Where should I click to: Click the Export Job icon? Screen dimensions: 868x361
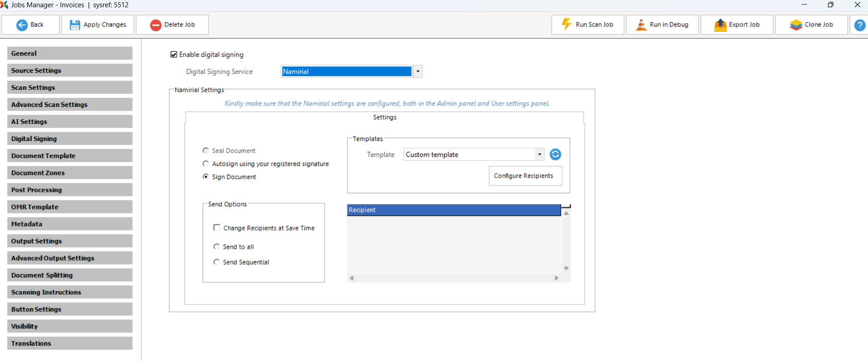(720, 25)
